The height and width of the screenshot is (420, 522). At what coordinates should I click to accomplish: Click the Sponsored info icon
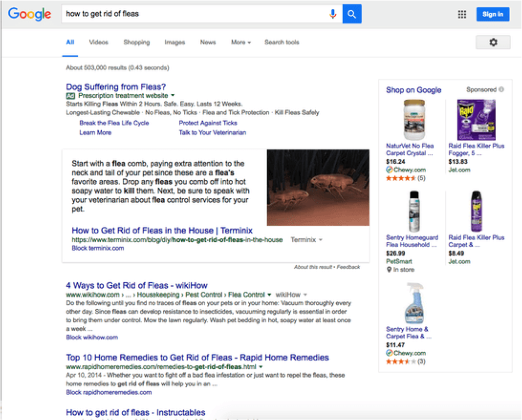coord(501,90)
